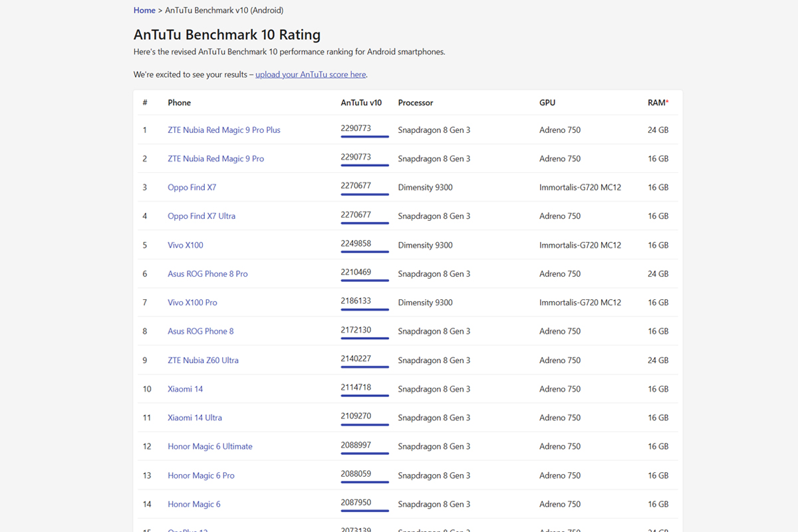The width and height of the screenshot is (798, 532).
Task: Select the AnTuTu v10 column header
Action: 361,103
